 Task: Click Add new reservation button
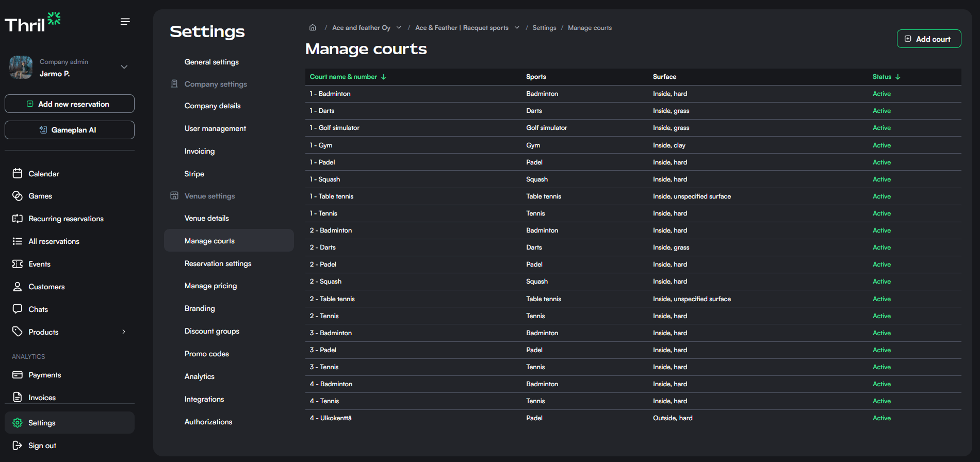pos(70,104)
